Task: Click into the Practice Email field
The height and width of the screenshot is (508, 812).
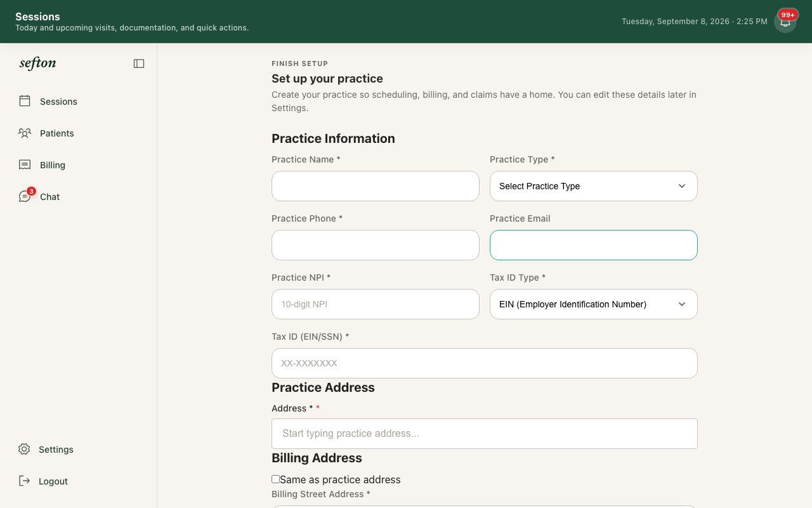Action: [x=593, y=245]
